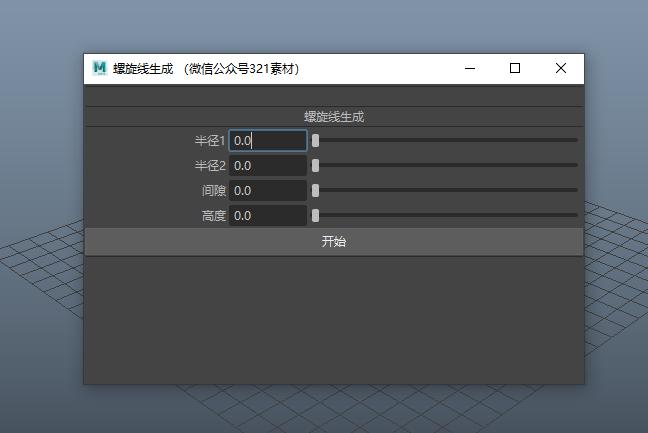This screenshot has height=433, width=648.
Task: Click into the 半径2 input box
Action: [268, 166]
